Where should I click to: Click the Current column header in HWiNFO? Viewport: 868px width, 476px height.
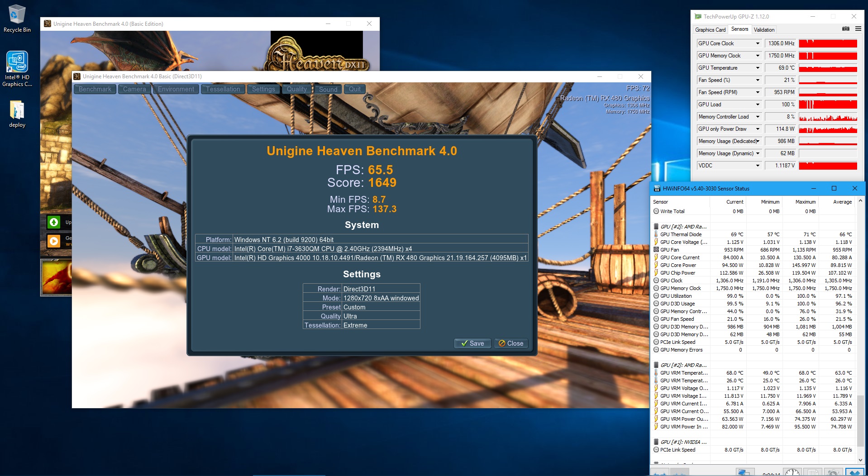pos(728,202)
